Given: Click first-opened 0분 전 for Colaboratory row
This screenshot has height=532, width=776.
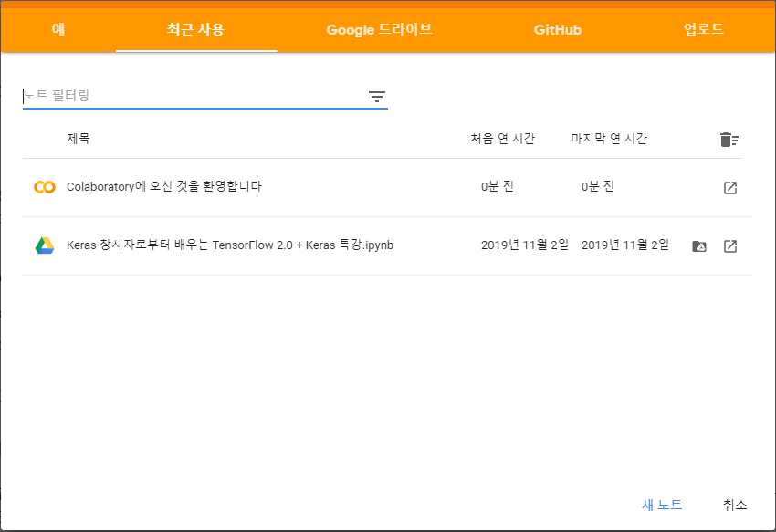Looking at the screenshot, I should pyautogui.click(x=498, y=186).
